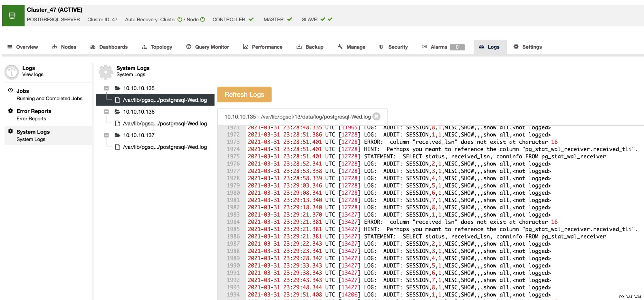Screen dimensions: 644x300
Task: Click the Jobs clock icon
Action: tap(10, 90)
